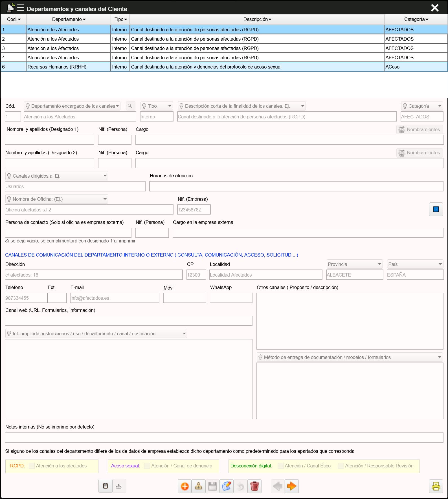The image size is (448, 499).
Task: Select table row with code 3
Action: pyautogui.click(x=224, y=48)
